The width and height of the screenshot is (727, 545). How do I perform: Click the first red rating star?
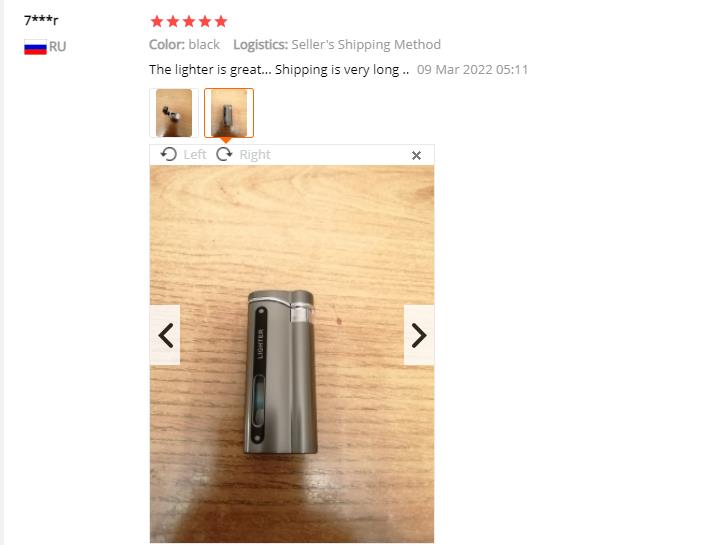coord(157,21)
